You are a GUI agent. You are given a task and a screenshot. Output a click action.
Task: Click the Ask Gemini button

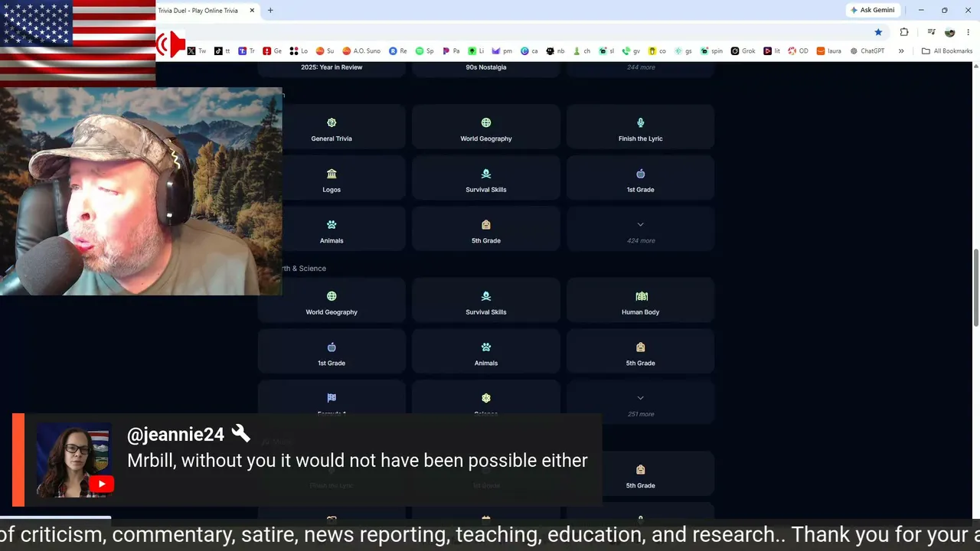click(x=872, y=10)
